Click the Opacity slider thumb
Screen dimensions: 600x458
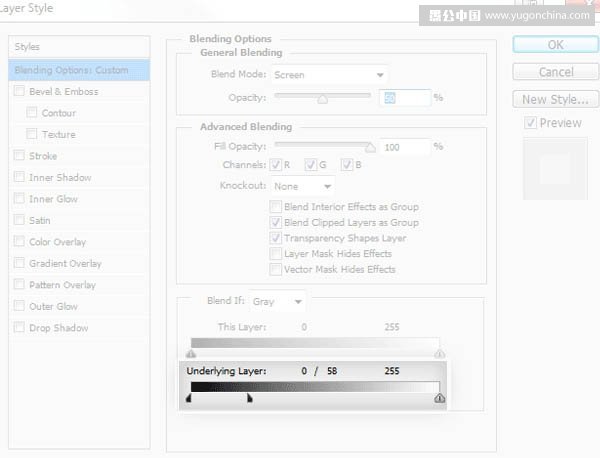[x=323, y=99]
